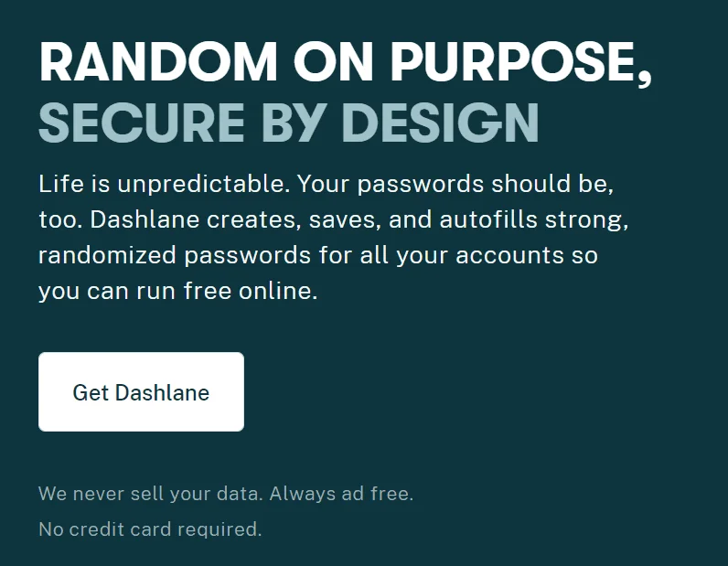Click the "No credit card required." note
728x566 pixels.
150,529
